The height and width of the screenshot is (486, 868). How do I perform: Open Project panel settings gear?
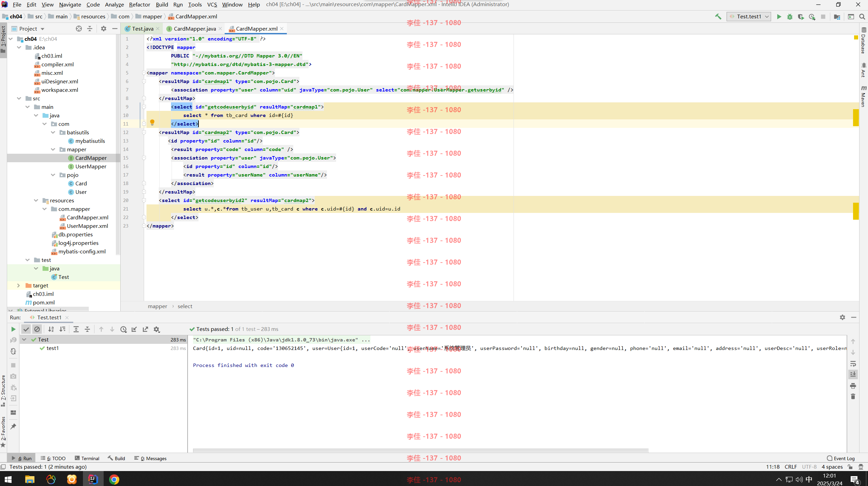point(104,29)
